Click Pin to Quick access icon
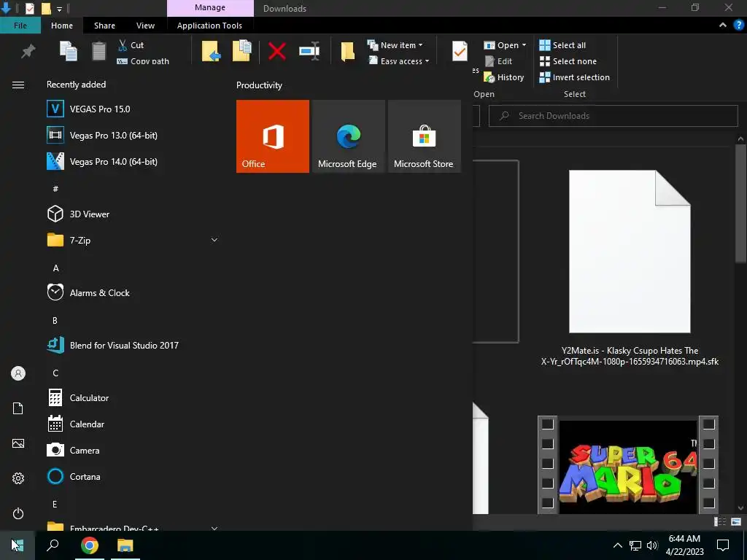This screenshot has height=560, width=747. pos(28,51)
